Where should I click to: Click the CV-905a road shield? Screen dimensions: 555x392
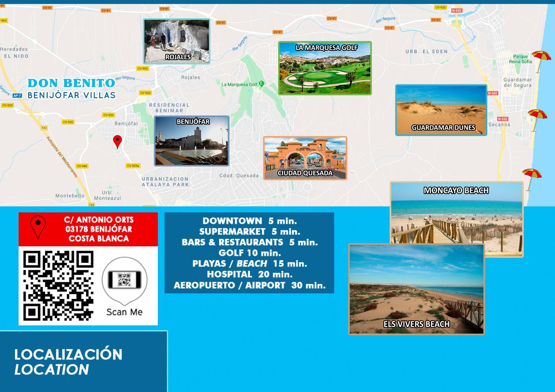(133, 166)
